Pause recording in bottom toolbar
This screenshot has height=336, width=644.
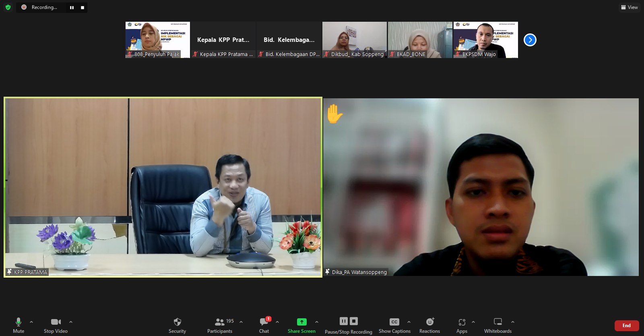[x=343, y=321]
